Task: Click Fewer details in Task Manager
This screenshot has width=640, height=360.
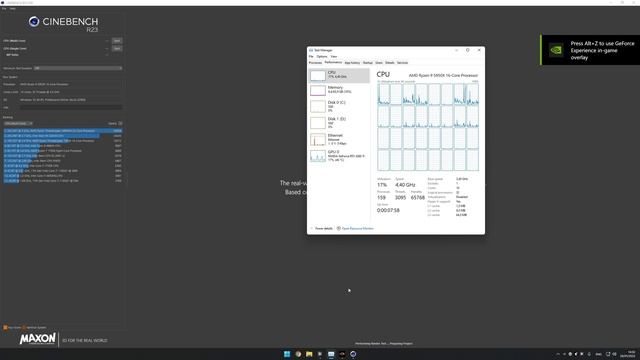Action: point(322,229)
